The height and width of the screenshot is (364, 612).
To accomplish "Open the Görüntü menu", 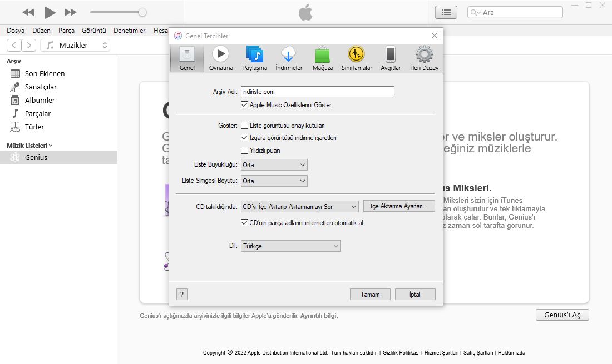I will tap(93, 31).
